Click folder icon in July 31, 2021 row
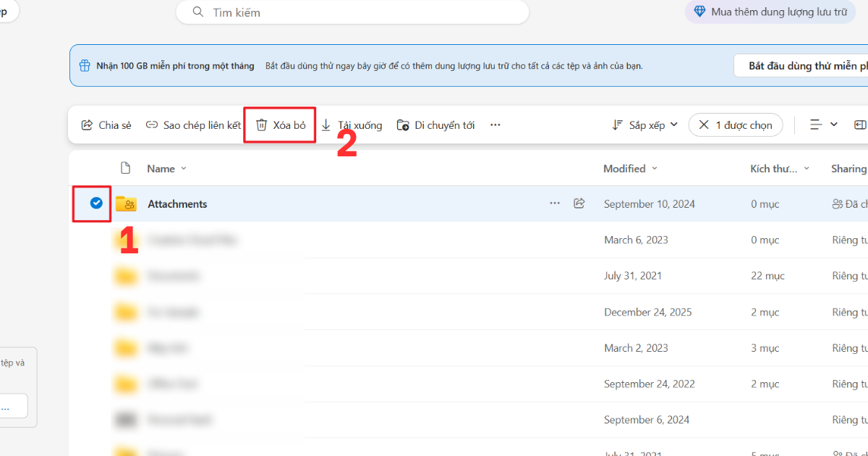This screenshot has width=868, height=456. tap(126, 276)
